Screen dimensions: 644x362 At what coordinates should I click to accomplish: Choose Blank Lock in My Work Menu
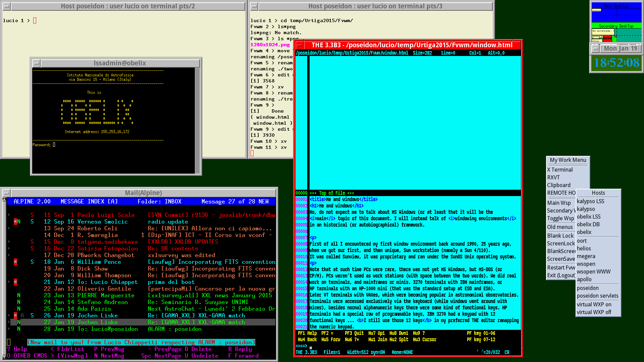tap(560, 236)
